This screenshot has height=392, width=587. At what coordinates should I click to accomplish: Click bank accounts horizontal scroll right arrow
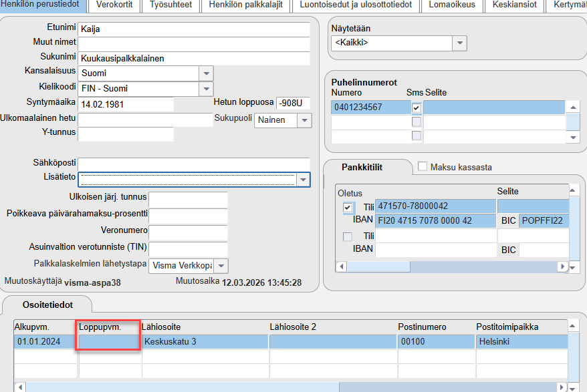coord(562,266)
